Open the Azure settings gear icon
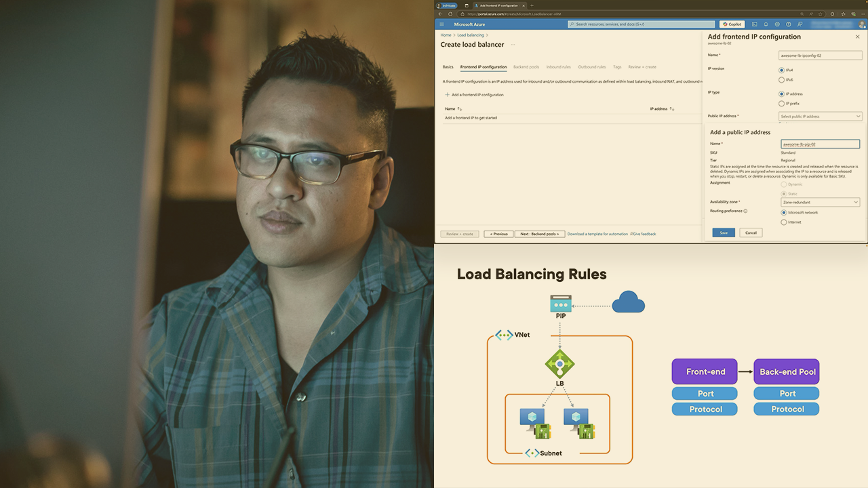Screen dimensions: 868x488 point(777,24)
